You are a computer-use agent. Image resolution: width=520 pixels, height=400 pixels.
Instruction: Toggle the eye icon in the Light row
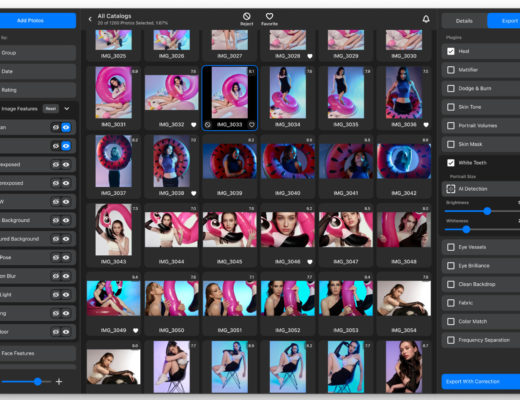(66, 295)
